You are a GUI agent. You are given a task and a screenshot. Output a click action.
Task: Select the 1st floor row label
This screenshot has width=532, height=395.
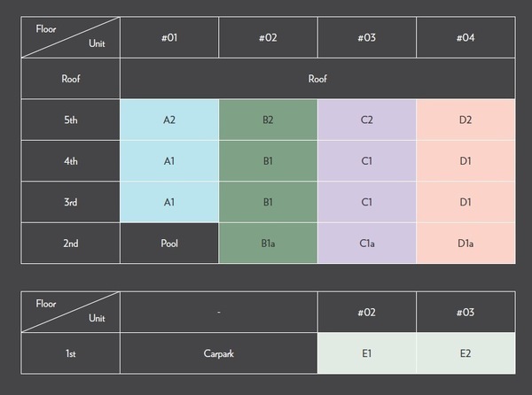pos(71,353)
